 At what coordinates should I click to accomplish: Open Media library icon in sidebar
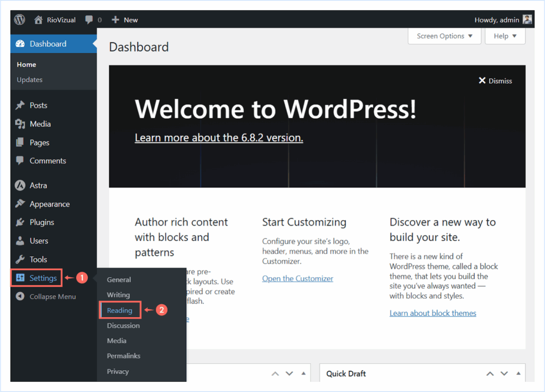click(x=20, y=124)
